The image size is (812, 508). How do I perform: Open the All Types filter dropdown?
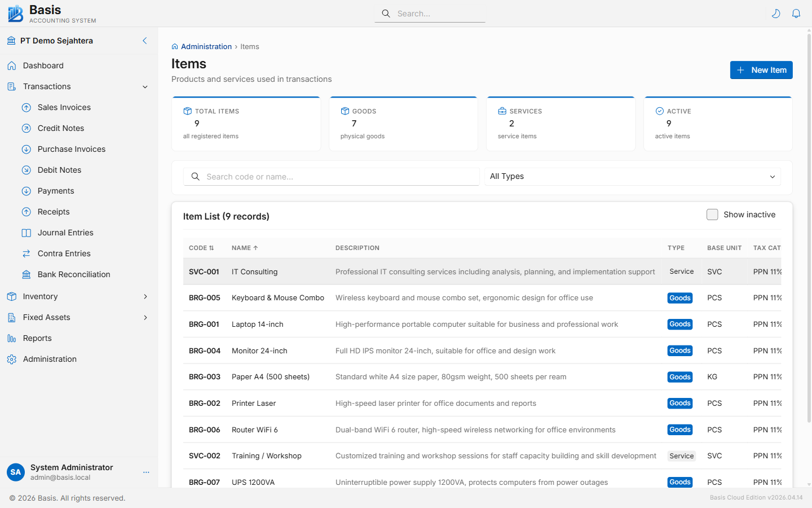click(x=632, y=177)
